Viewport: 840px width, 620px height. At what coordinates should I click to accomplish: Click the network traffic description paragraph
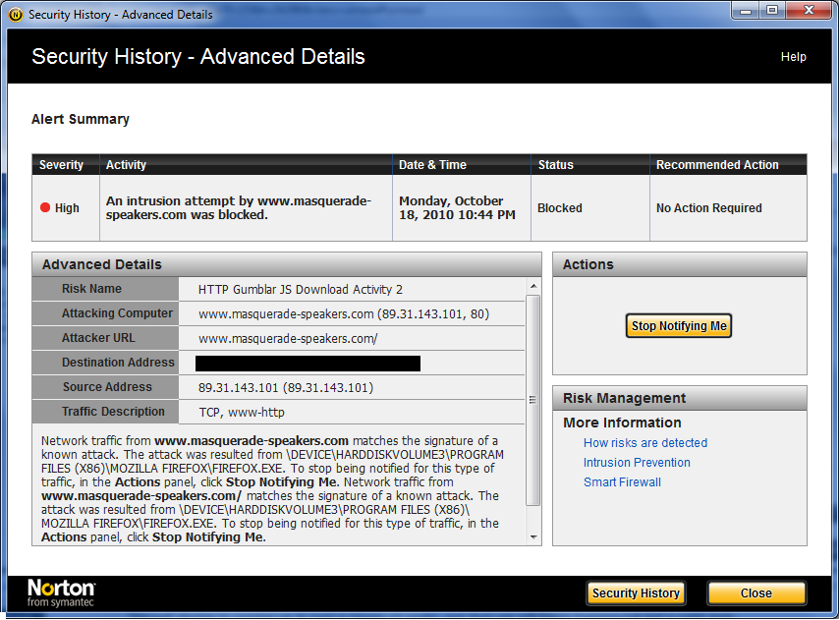272,488
